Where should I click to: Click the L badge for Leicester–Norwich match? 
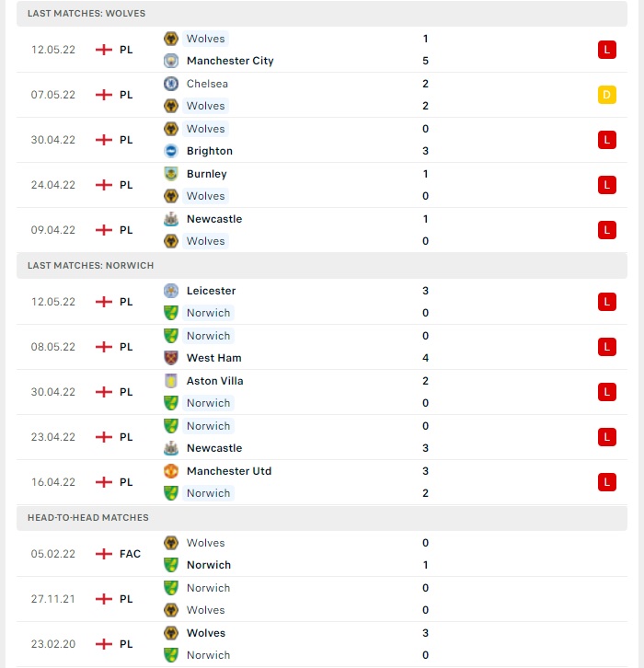(607, 302)
